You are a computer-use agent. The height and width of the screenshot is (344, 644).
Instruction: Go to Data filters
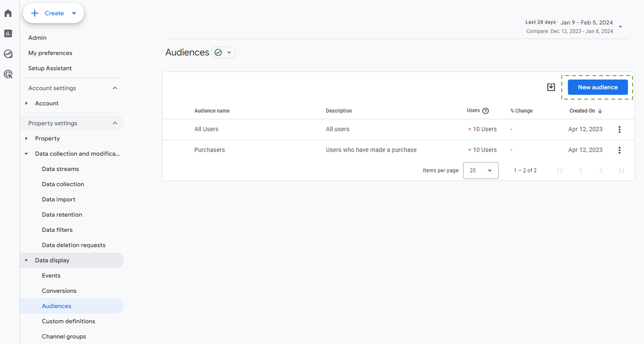(57, 230)
